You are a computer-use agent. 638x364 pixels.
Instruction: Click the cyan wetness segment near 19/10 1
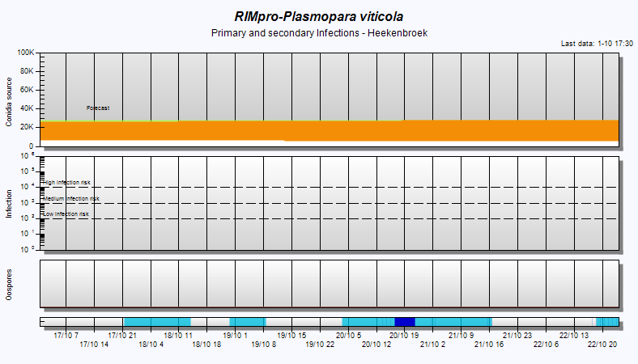[248, 322]
